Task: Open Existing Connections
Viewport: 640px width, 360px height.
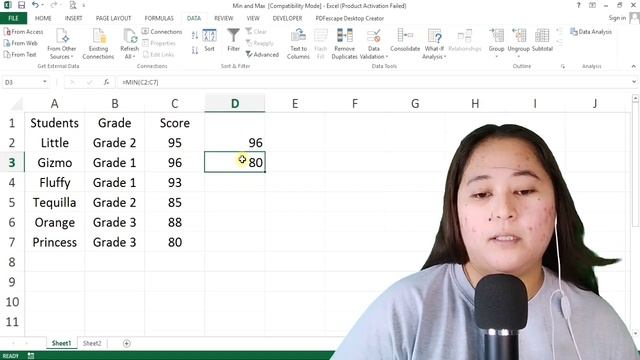Action: (98, 44)
